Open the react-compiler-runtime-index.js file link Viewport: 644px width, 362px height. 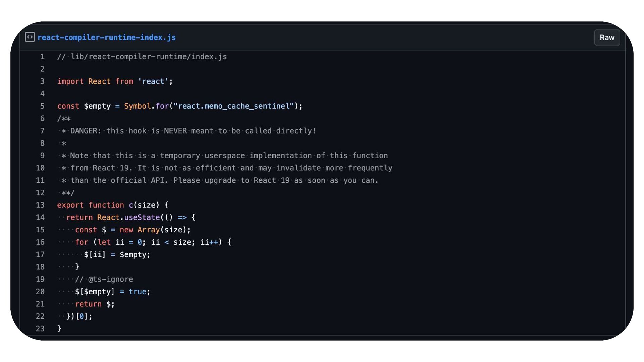pyautogui.click(x=106, y=38)
